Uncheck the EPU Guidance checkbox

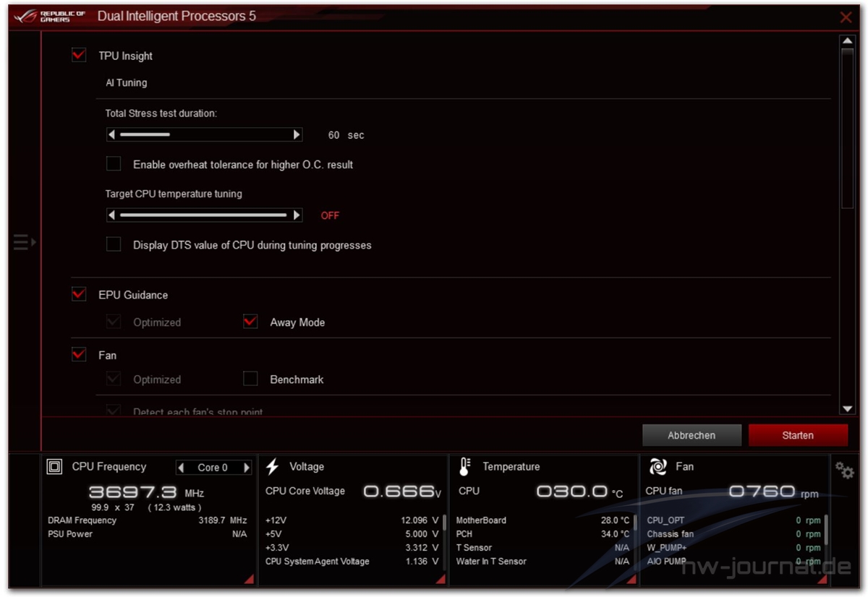click(79, 294)
